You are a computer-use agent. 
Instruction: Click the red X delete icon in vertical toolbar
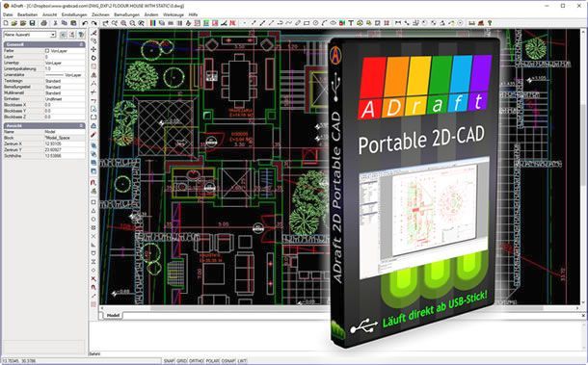pos(94,279)
